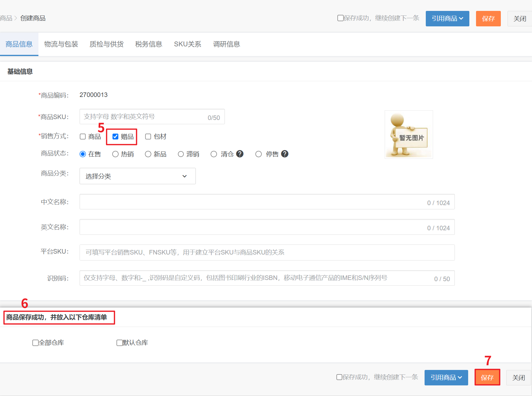Enable the 包材 checkbox

148,137
